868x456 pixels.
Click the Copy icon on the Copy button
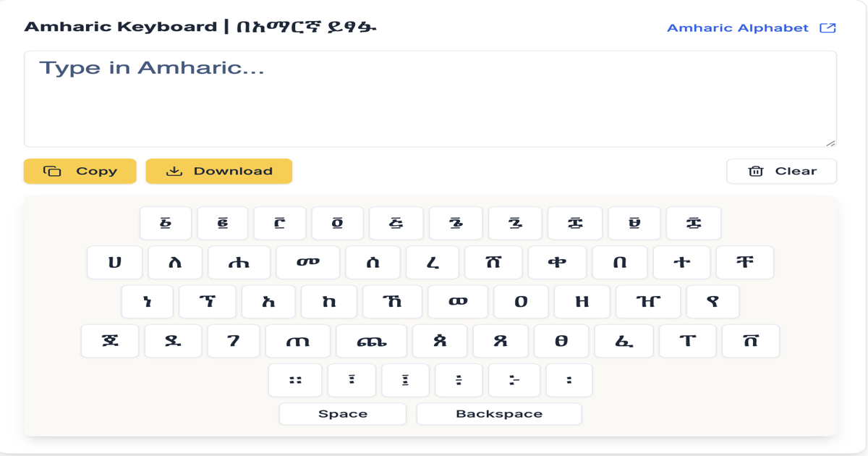[51, 171]
